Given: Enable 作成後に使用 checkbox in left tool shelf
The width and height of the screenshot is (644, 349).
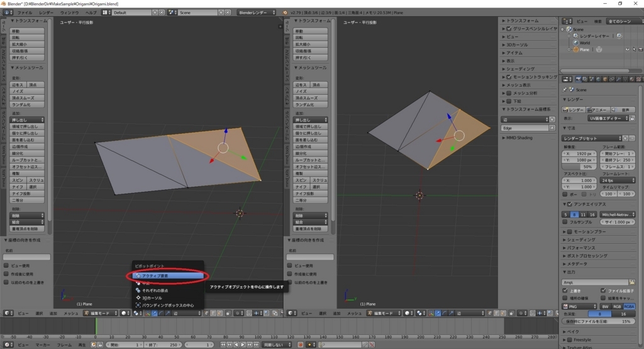Looking at the screenshot, I should point(6,274).
